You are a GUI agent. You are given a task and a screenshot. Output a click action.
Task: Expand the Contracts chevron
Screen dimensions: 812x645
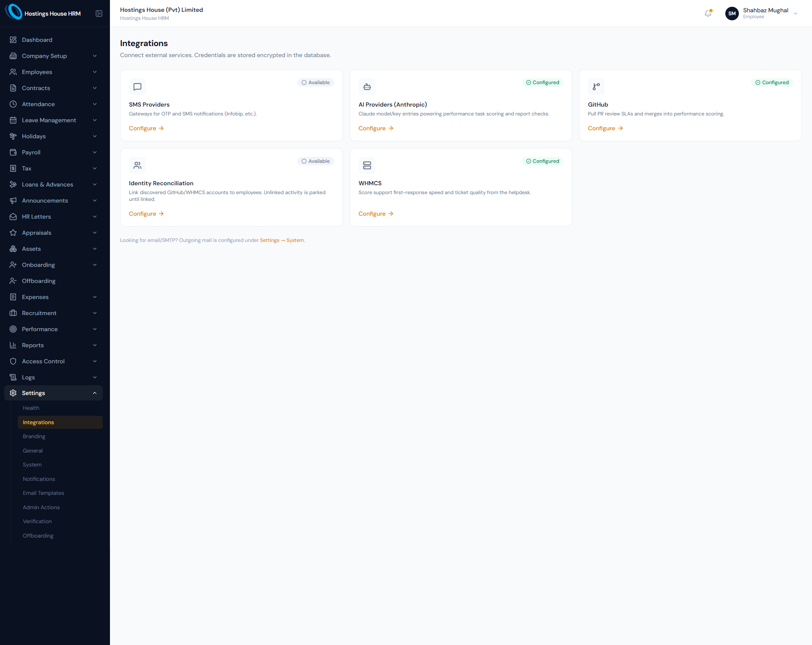[95, 88]
